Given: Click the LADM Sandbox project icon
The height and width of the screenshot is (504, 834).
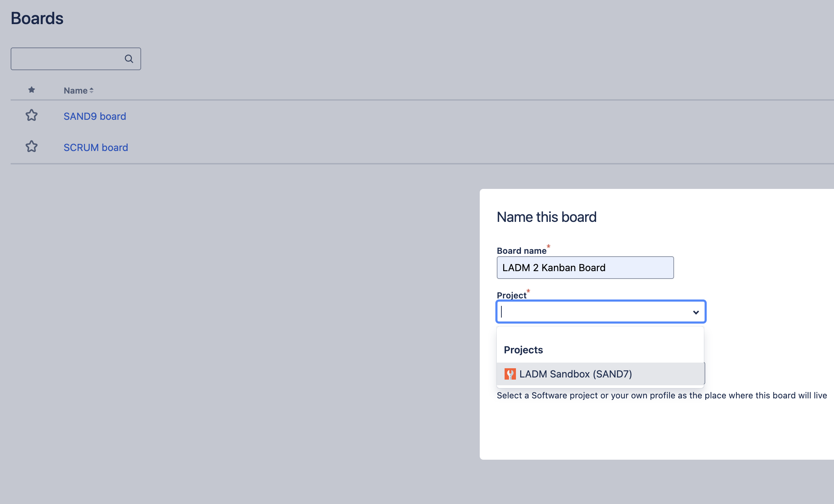Looking at the screenshot, I should pos(510,374).
